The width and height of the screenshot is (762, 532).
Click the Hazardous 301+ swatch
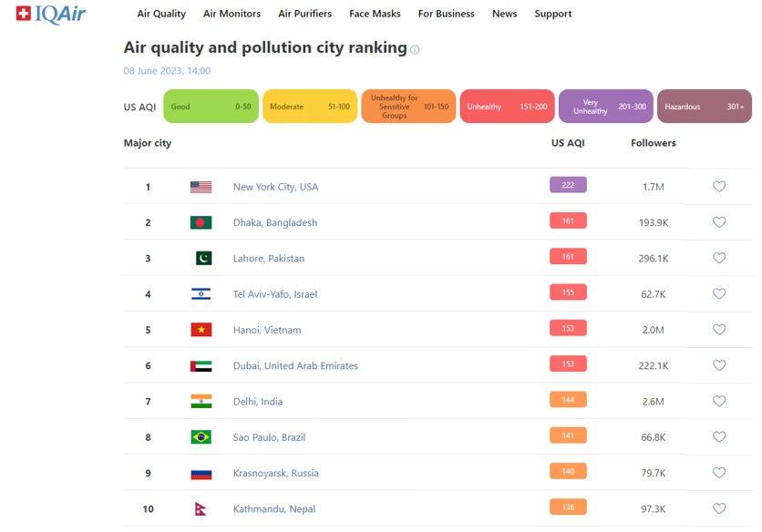705,106
